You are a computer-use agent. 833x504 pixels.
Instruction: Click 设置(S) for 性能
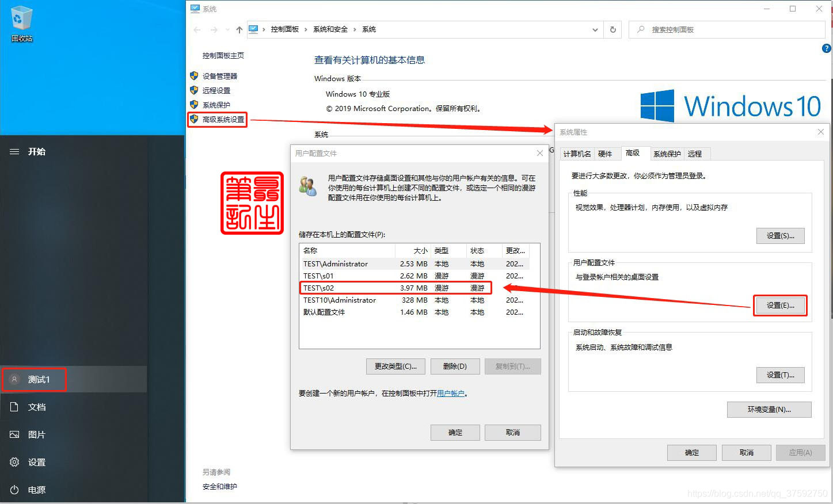click(780, 236)
